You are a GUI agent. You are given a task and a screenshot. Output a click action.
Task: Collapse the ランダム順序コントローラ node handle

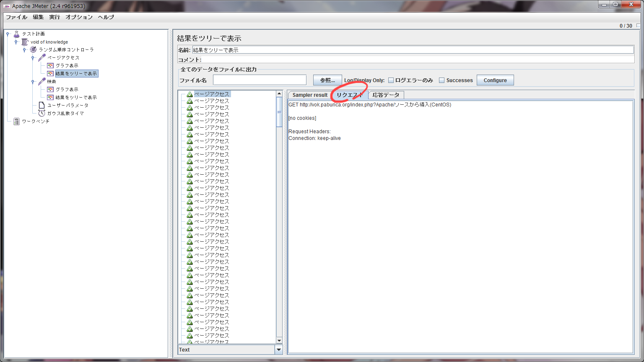(24, 50)
